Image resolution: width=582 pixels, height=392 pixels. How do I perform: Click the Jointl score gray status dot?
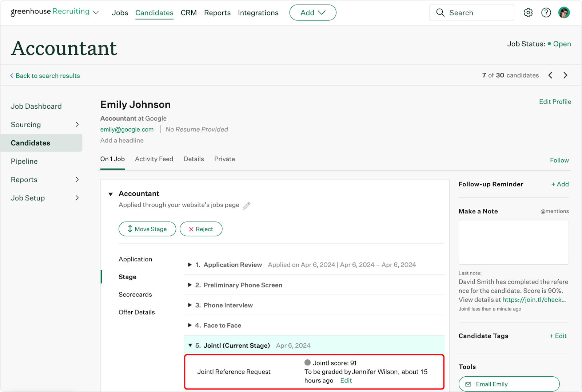[x=307, y=363]
